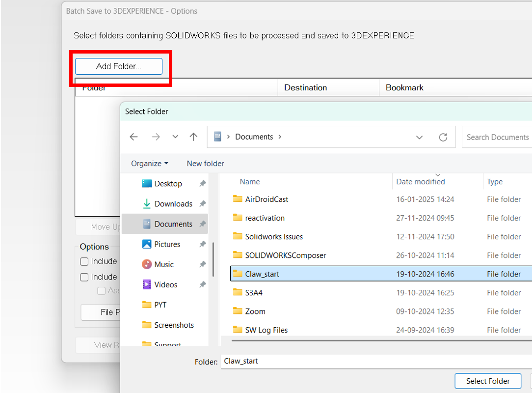Select Pictures in the navigation pane

tap(167, 244)
